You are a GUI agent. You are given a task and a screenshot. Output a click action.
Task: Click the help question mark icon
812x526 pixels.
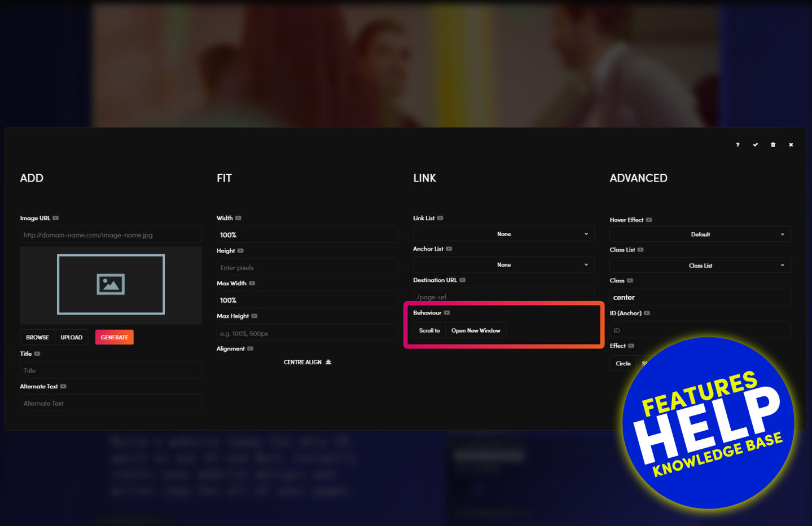pos(738,145)
